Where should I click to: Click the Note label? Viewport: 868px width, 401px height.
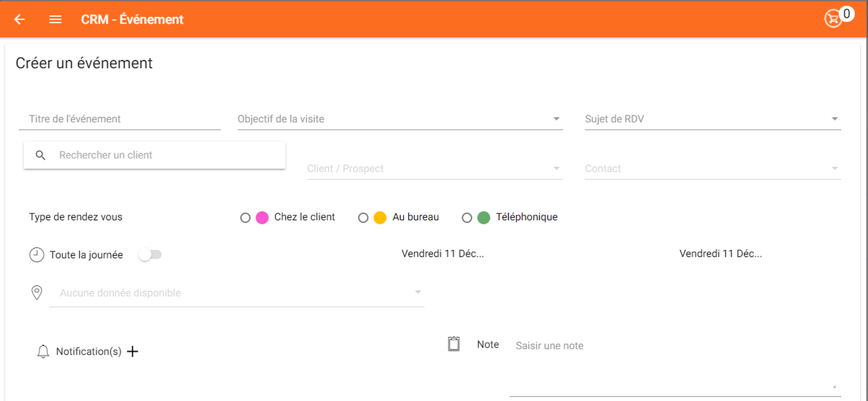488,344
